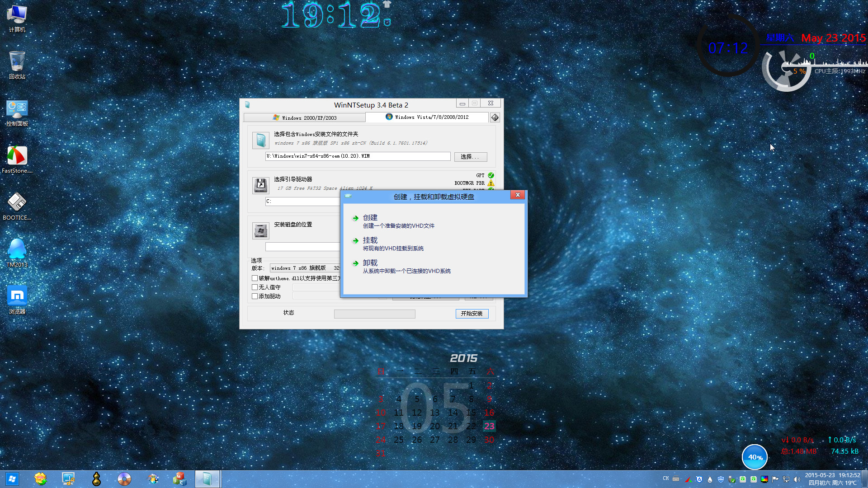868x488 pixels.
Task: Close the 创建，挂载和卸载虚拟硬盘 dialog
Action: pos(518,195)
